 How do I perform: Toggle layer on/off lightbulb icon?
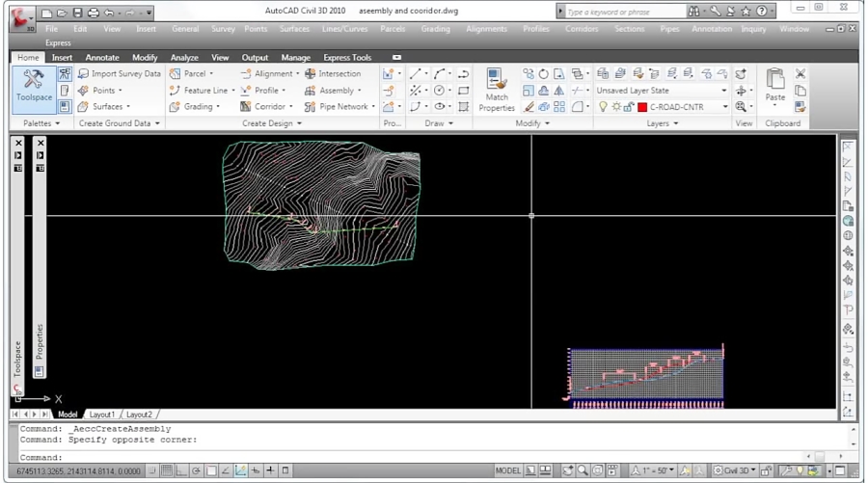pyautogui.click(x=603, y=107)
